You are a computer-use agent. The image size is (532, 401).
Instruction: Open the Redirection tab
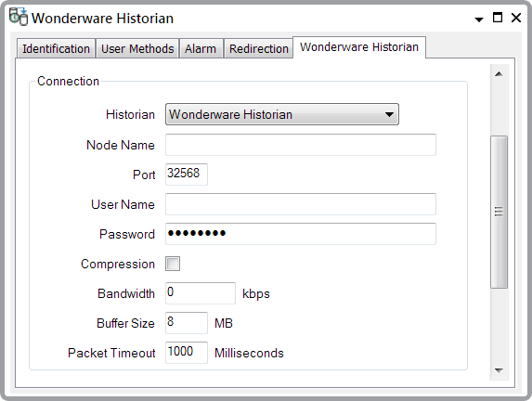click(x=258, y=48)
